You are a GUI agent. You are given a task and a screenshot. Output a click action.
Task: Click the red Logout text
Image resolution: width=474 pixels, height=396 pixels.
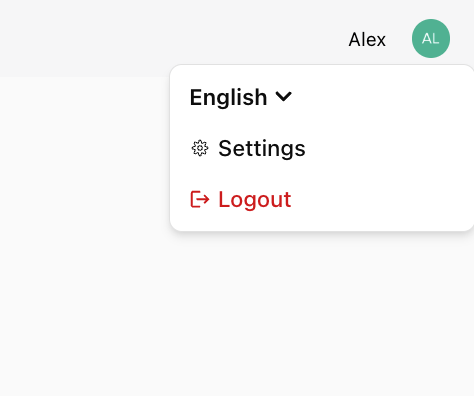(255, 199)
